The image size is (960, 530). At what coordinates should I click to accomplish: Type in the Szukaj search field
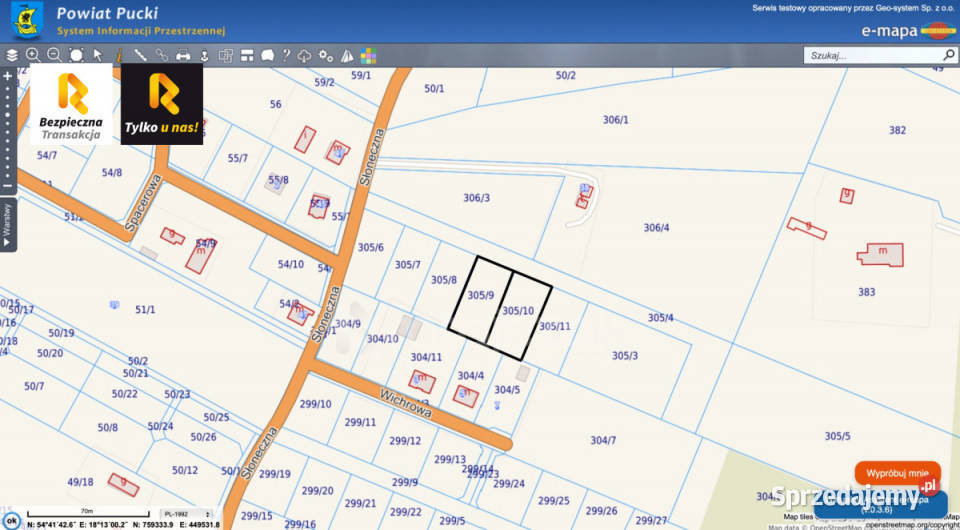[870, 56]
